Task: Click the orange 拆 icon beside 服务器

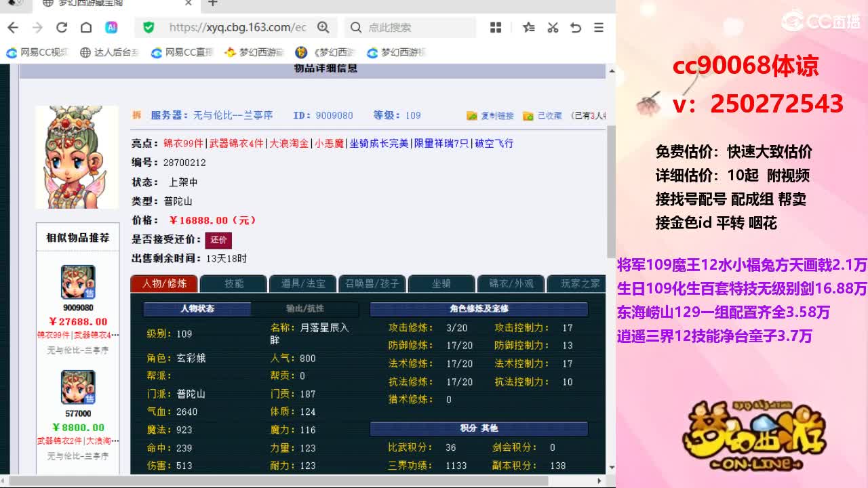Action: coord(136,115)
